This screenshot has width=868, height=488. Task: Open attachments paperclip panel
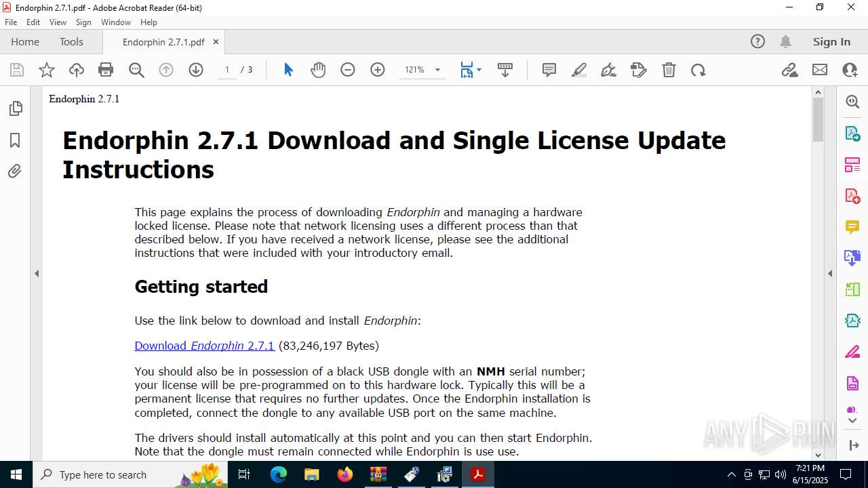click(15, 171)
